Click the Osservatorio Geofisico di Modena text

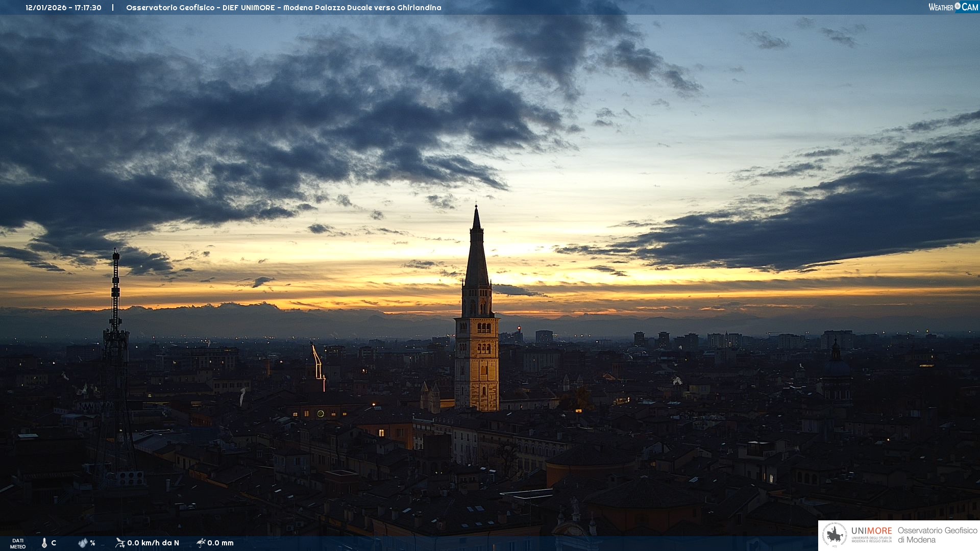click(x=937, y=535)
